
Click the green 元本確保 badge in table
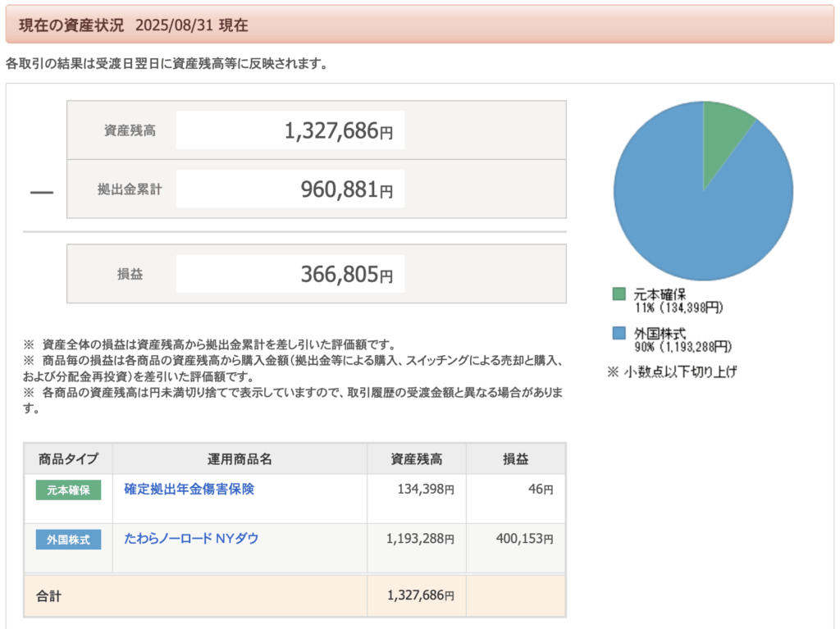(68, 490)
